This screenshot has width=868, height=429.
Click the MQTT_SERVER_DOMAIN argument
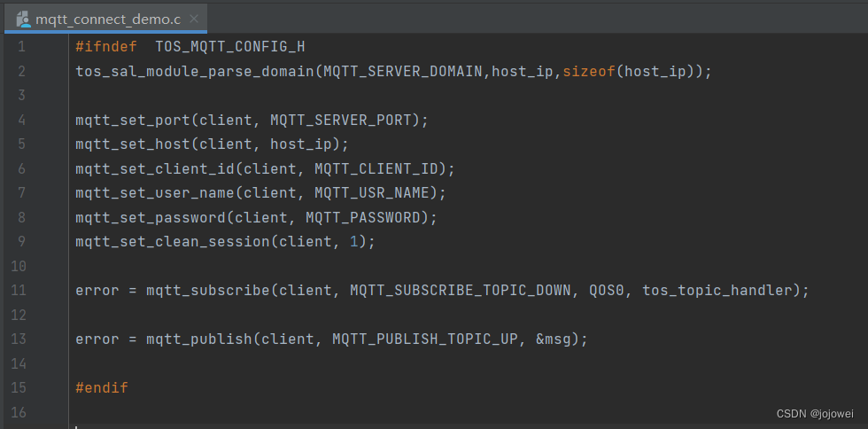403,72
